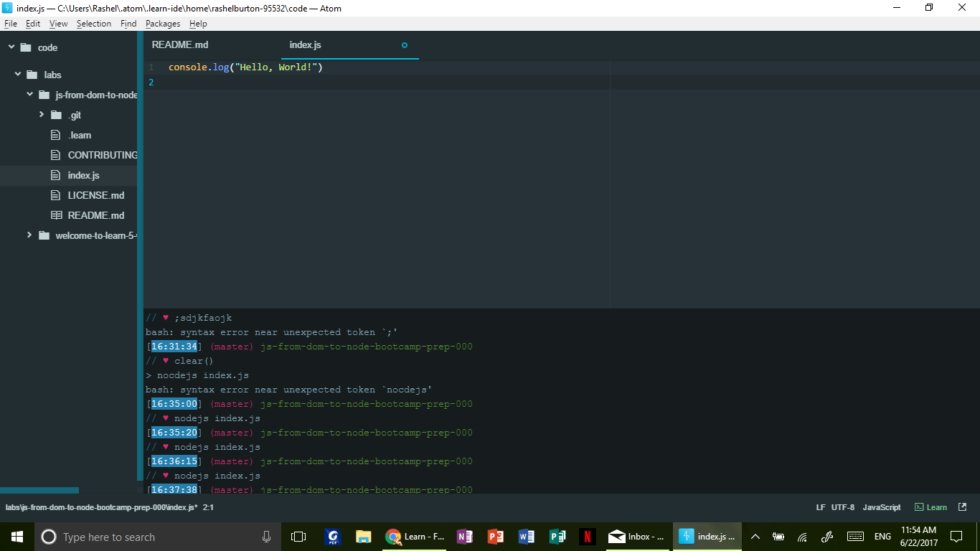Image resolution: width=980 pixels, height=551 pixels.
Task: Click timestamp 16:31:34 in terminal
Action: click(x=174, y=347)
